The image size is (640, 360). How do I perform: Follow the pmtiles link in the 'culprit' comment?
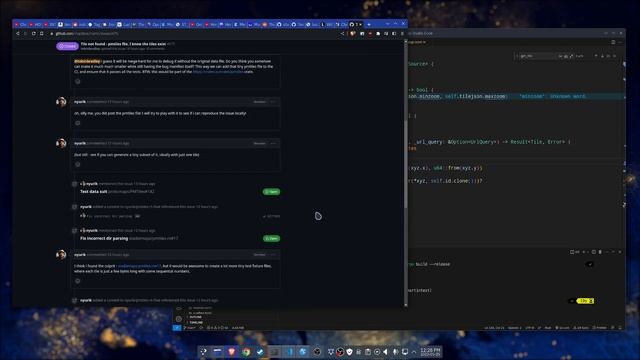tap(139, 266)
